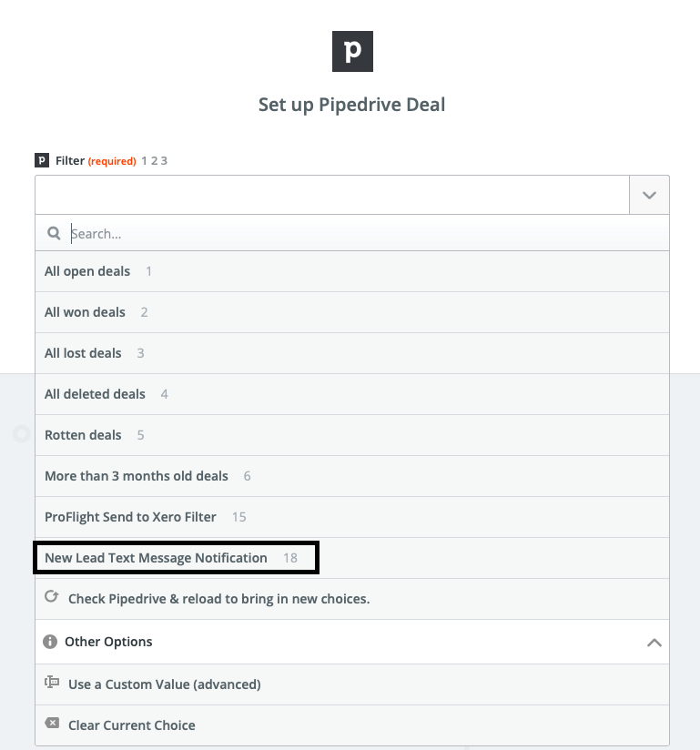This screenshot has height=750, width=700.
Task: Select More than 3 months old deals
Action: [x=137, y=476]
